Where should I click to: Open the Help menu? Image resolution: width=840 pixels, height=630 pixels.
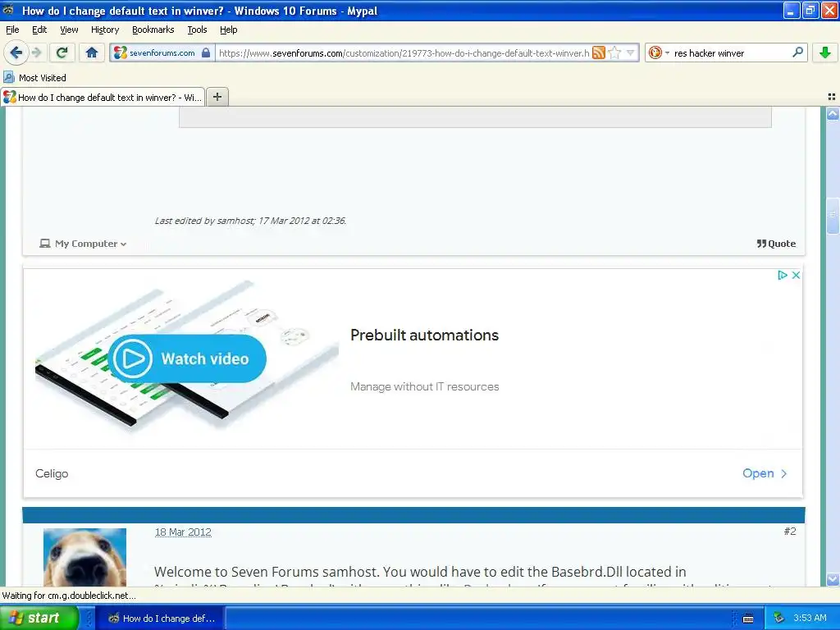point(228,30)
